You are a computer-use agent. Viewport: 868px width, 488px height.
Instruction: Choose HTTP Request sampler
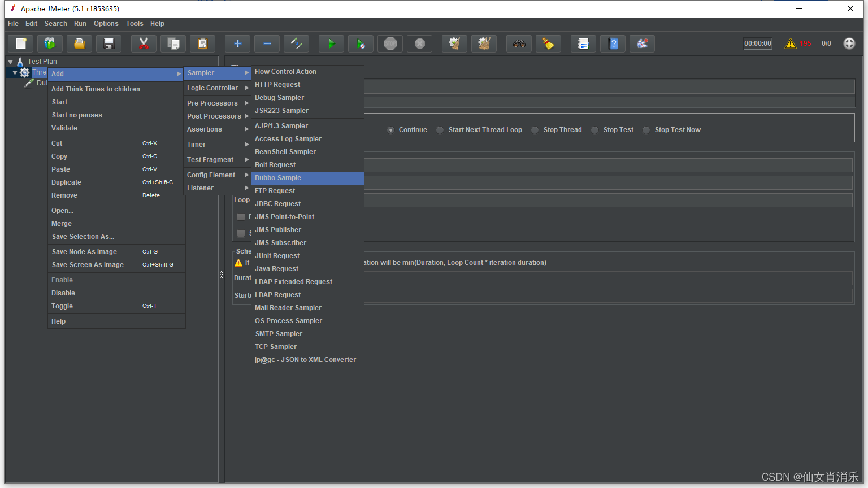point(307,85)
